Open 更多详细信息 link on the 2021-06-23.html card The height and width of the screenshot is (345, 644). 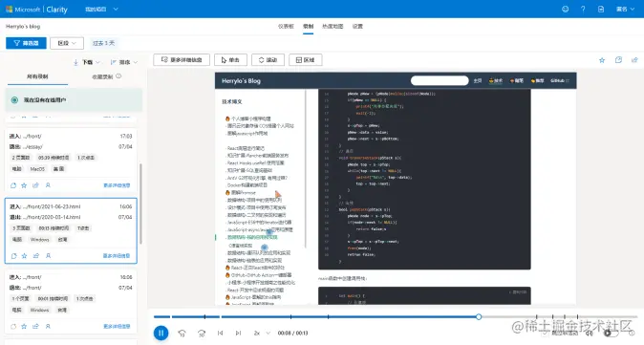(117, 255)
